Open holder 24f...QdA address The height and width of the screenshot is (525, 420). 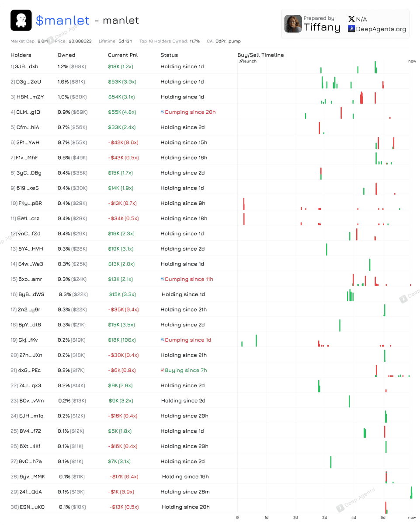pos(31,492)
